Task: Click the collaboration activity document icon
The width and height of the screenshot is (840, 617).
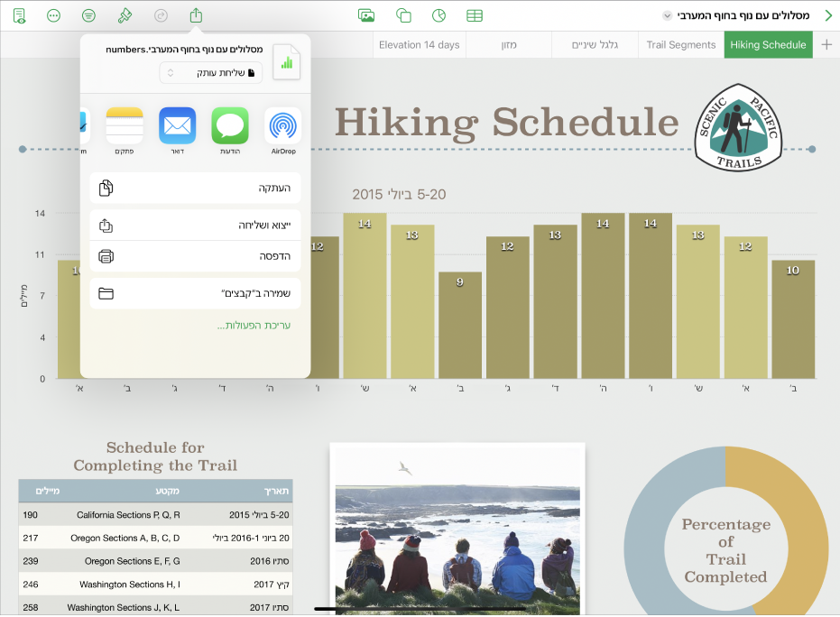Action: click(19, 16)
